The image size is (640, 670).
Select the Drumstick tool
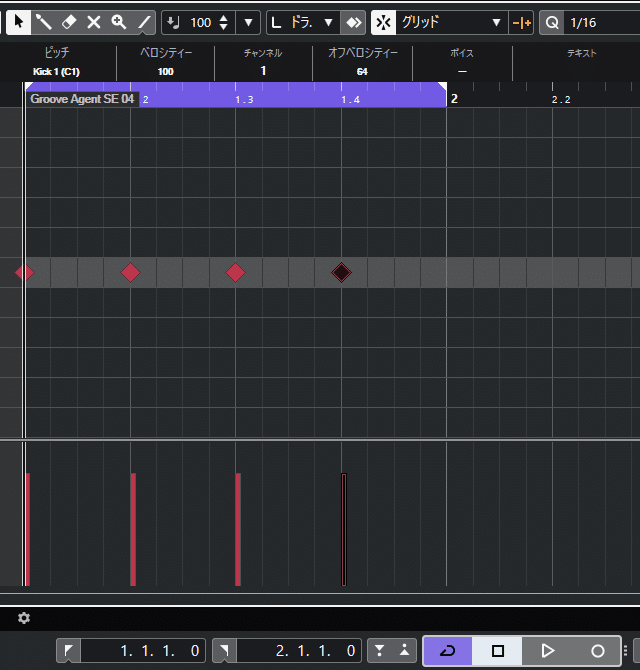pyautogui.click(x=44, y=22)
